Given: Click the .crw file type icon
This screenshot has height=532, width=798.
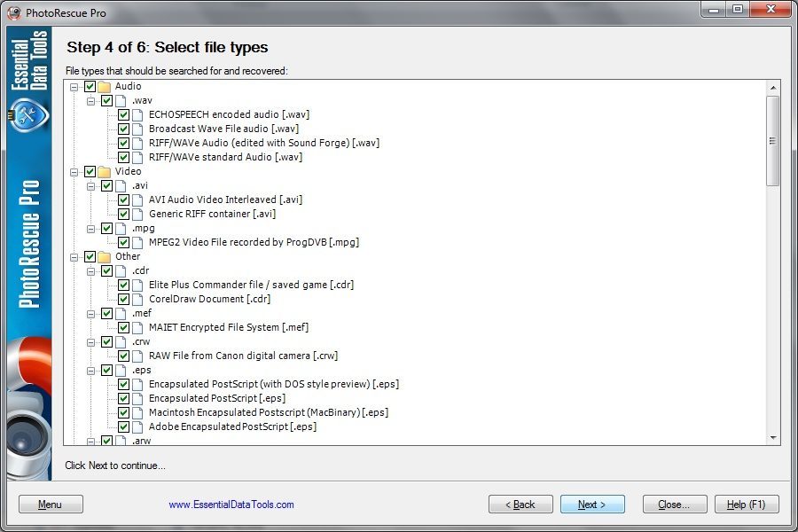Looking at the screenshot, I should [121, 342].
